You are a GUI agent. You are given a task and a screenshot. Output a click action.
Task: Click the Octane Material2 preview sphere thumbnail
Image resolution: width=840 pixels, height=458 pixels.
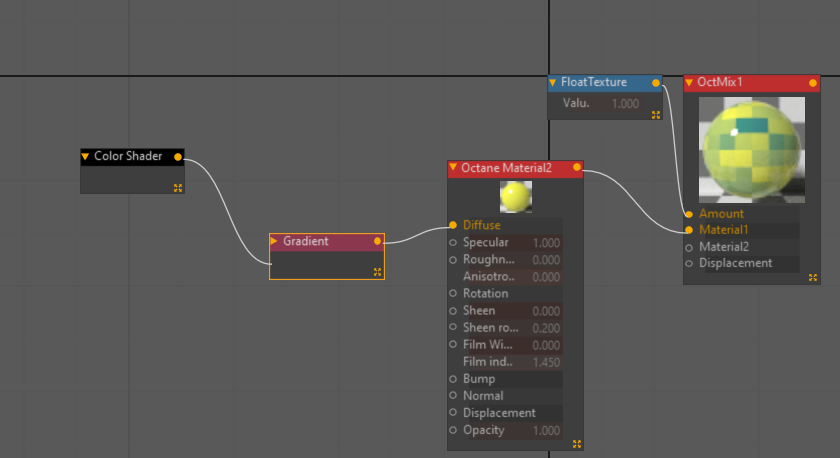[x=516, y=197]
